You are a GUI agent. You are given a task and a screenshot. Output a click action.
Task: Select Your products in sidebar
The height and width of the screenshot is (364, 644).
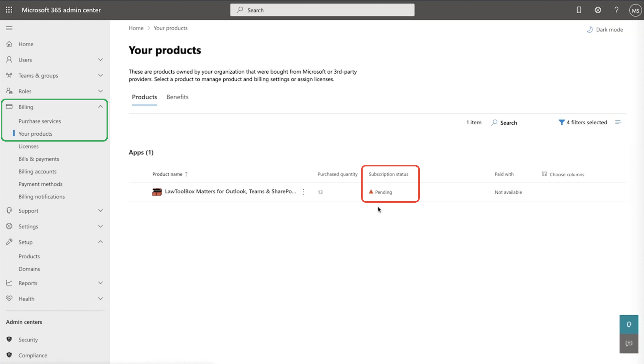(36, 134)
